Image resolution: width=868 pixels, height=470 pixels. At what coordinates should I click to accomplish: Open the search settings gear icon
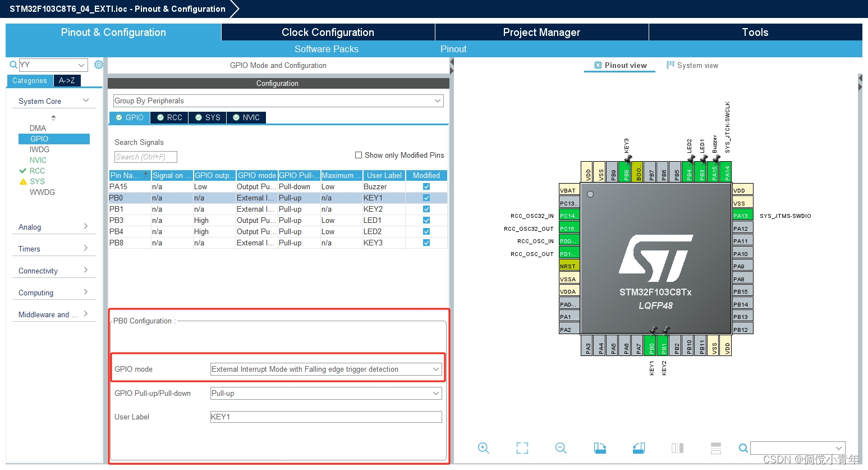[99, 64]
